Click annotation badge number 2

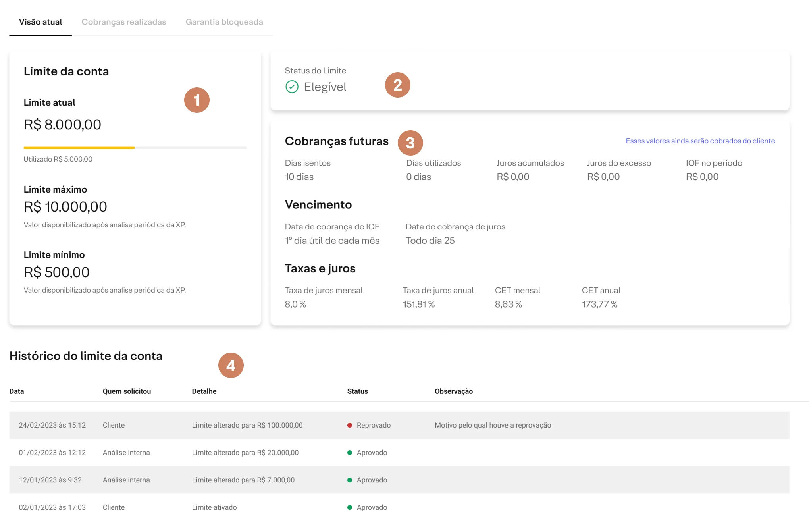tap(398, 85)
